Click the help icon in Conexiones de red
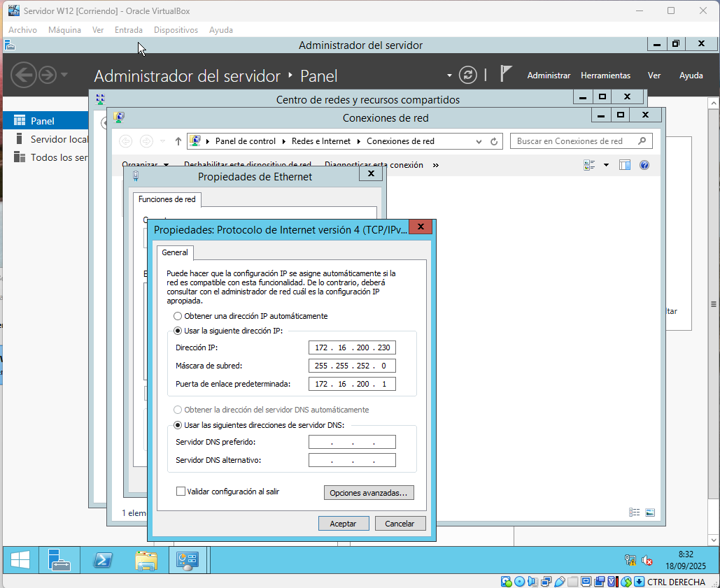Screen dimensions: 720x588 click(644, 165)
